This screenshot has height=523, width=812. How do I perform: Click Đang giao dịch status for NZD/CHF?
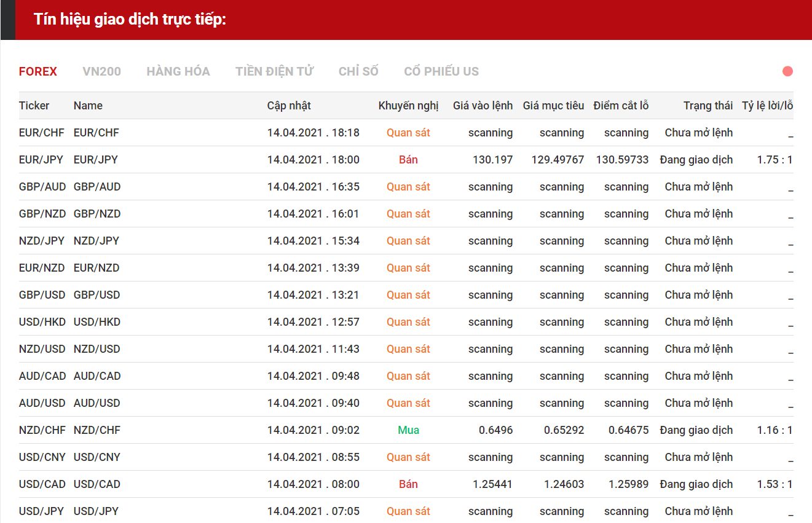[x=696, y=430]
